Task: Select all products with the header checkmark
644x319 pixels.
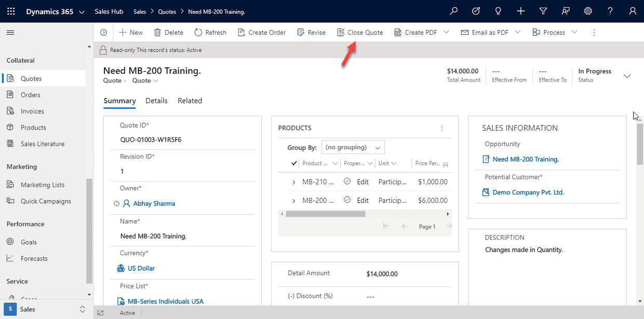Action: [x=293, y=163]
